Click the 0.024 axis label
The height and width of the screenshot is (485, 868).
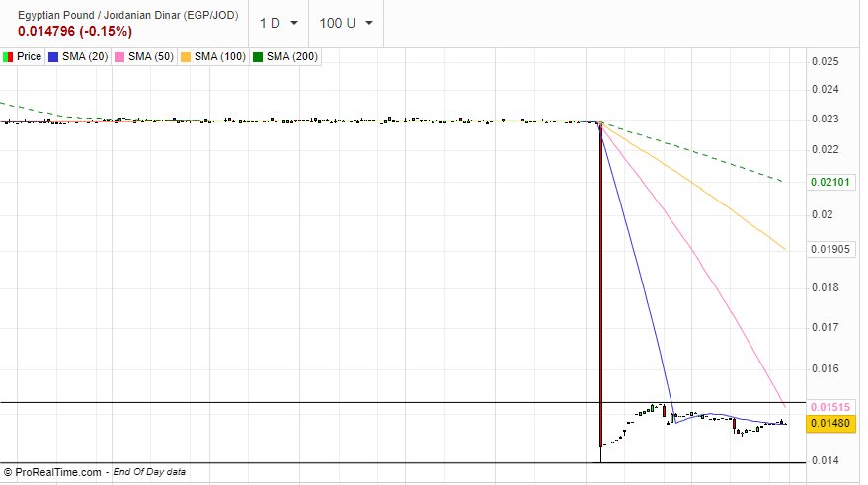(825, 89)
